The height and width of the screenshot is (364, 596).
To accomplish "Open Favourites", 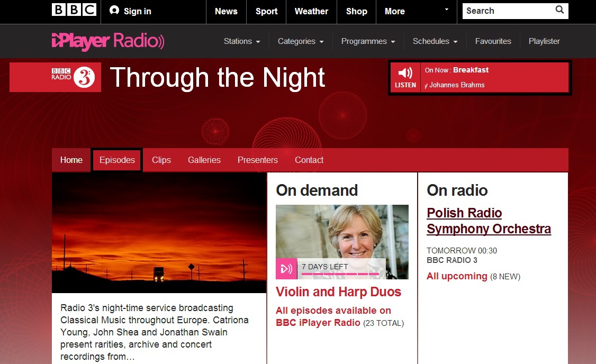I will point(493,41).
